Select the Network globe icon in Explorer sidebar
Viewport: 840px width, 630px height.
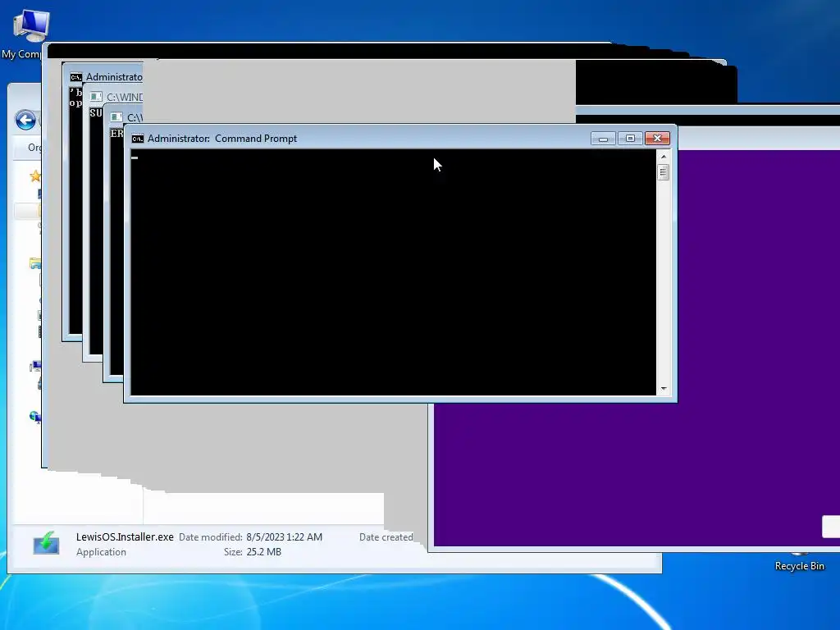(34, 417)
